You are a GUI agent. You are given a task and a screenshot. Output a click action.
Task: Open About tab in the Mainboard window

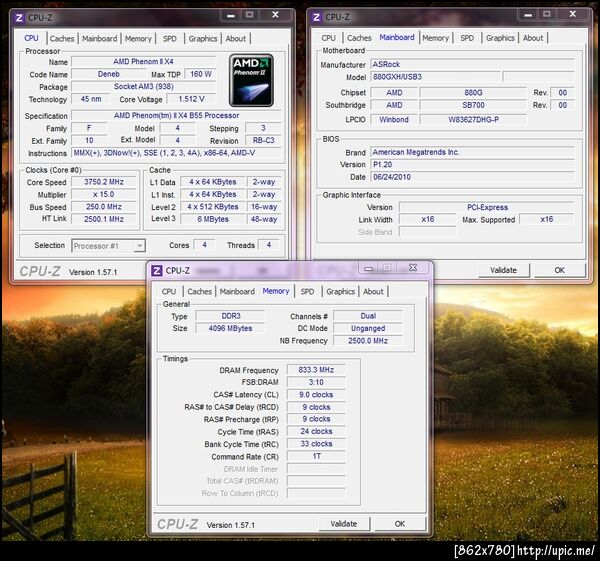(533, 38)
